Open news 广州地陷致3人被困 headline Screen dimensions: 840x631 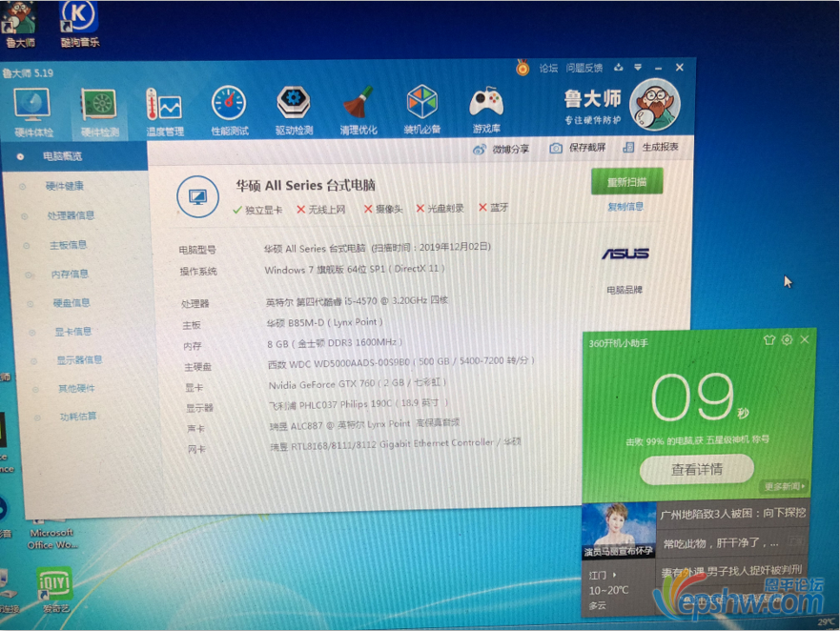(x=733, y=513)
